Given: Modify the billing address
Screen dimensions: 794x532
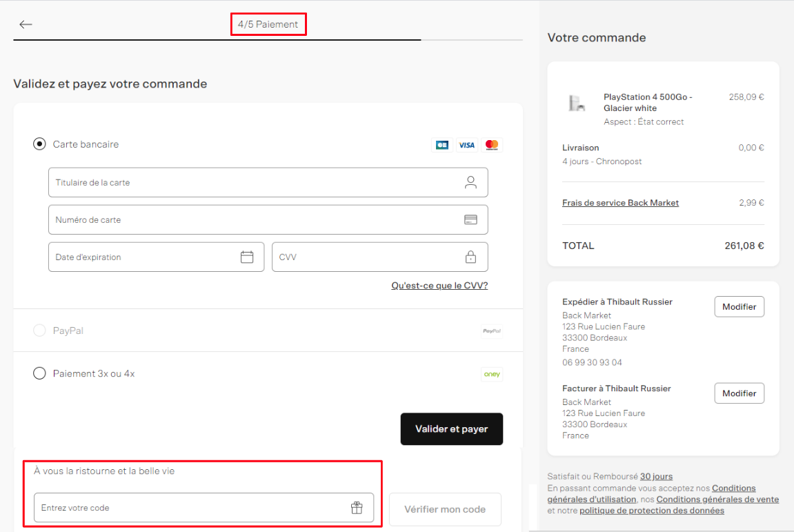Looking at the screenshot, I should click(740, 393).
